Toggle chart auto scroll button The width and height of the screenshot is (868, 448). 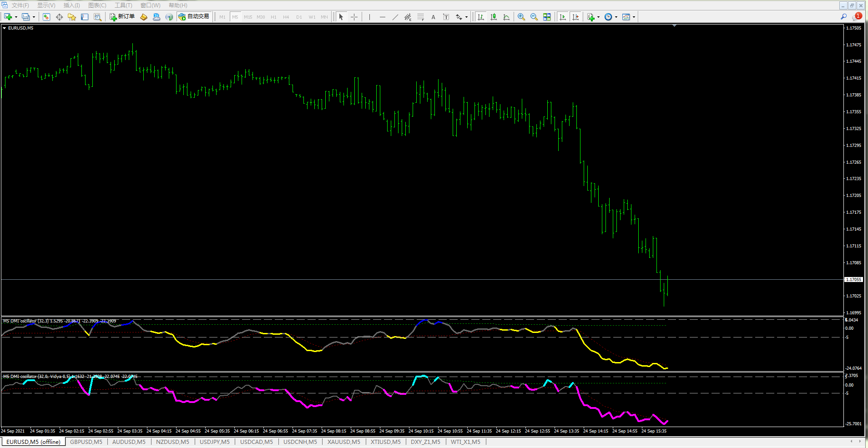563,17
